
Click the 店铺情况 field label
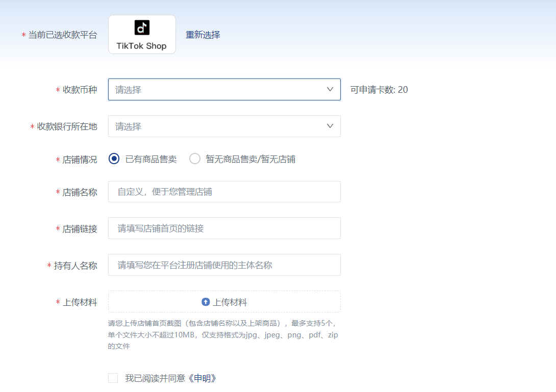click(80, 160)
